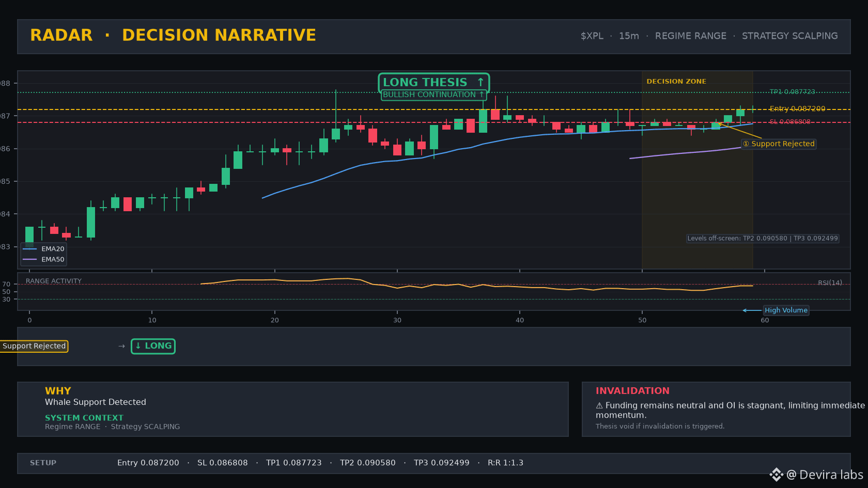Click the TP1 0.087723 level label on the chart
The width and height of the screenshot is (868, 488).
click(792, 92)
